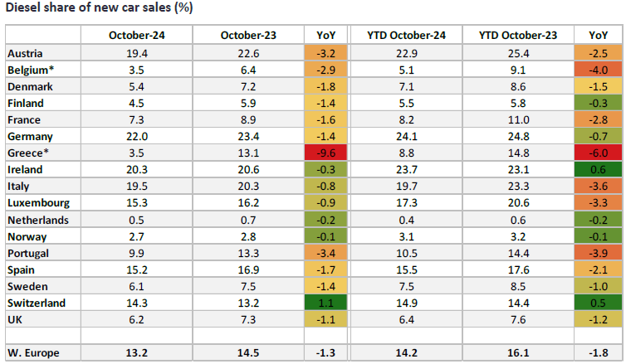This screenshot has height=364, width=626.
Task: Select Portugal's October-23 value 13.3
Action: click(x=248, y=252)
